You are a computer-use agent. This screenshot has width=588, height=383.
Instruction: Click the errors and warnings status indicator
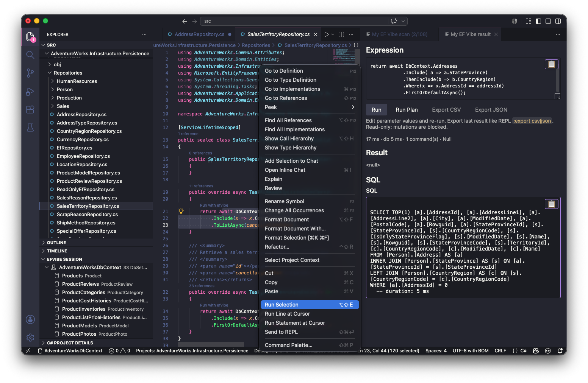tap(119, 351)
